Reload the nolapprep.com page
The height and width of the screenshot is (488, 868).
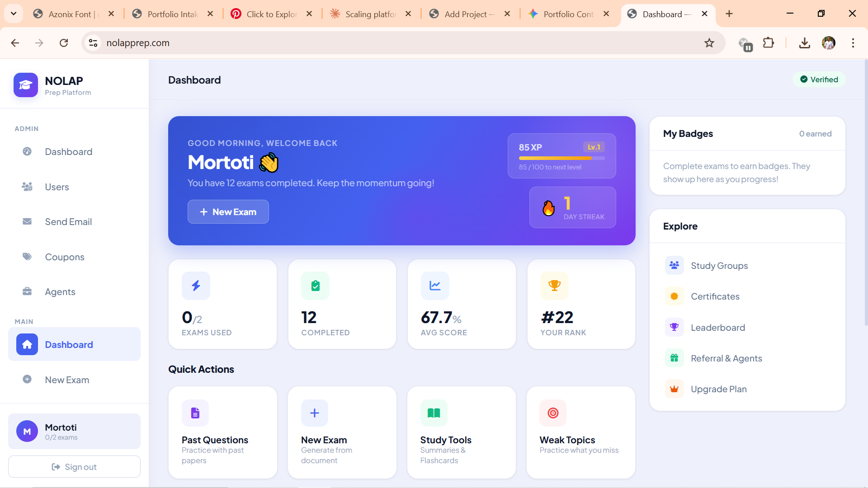click(x=64, y=43)
